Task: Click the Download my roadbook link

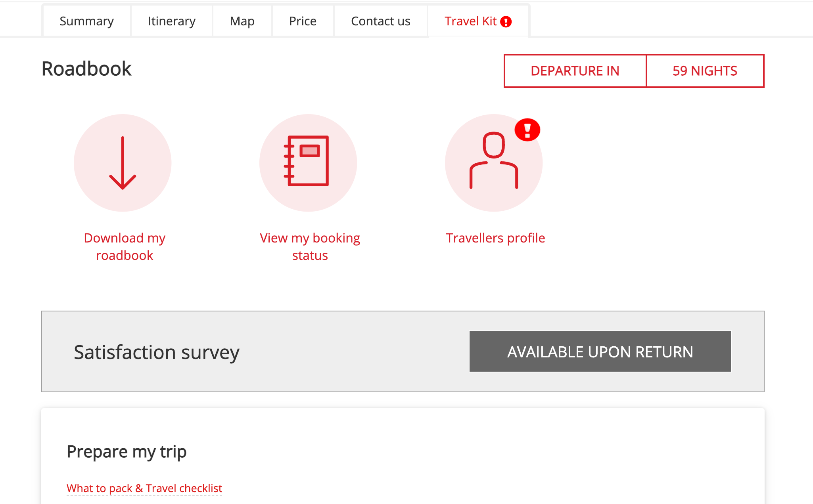Action: [x=125, y=246]
